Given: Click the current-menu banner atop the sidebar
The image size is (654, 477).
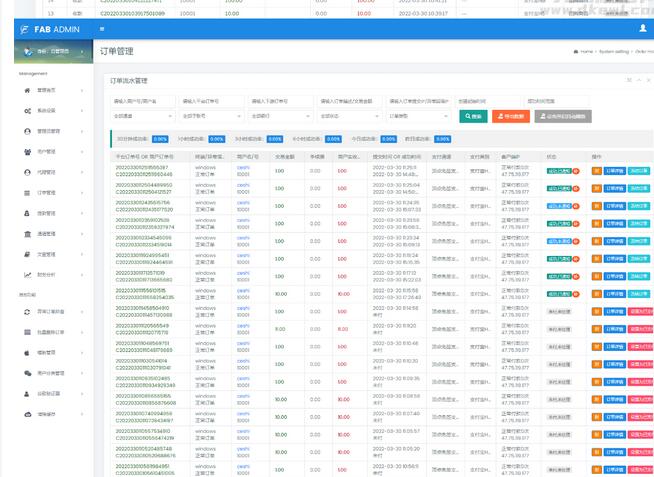Looking at the screenshot, I should [53, 51].
